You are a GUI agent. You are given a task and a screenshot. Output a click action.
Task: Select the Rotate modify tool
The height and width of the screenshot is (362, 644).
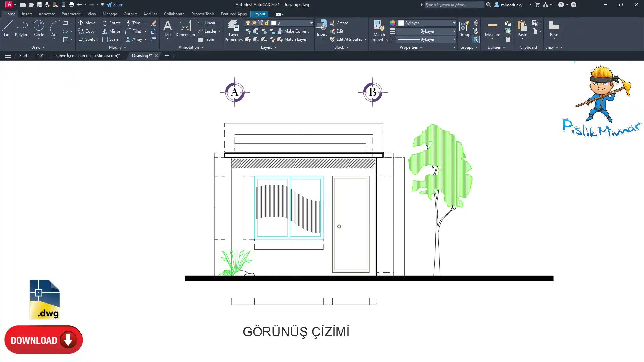tap(111, 23)
